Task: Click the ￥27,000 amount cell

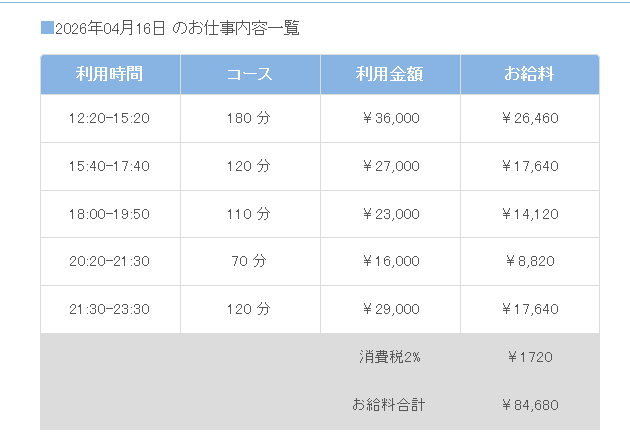Action: (390, 166)
